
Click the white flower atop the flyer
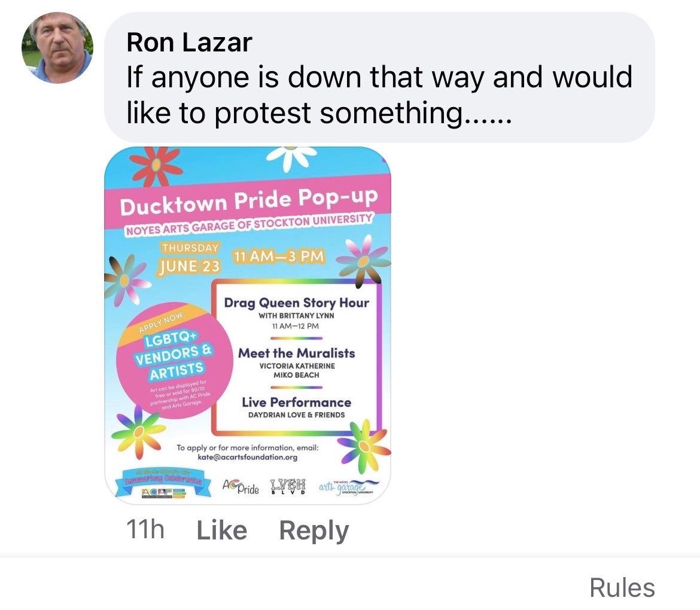point(291,157)
